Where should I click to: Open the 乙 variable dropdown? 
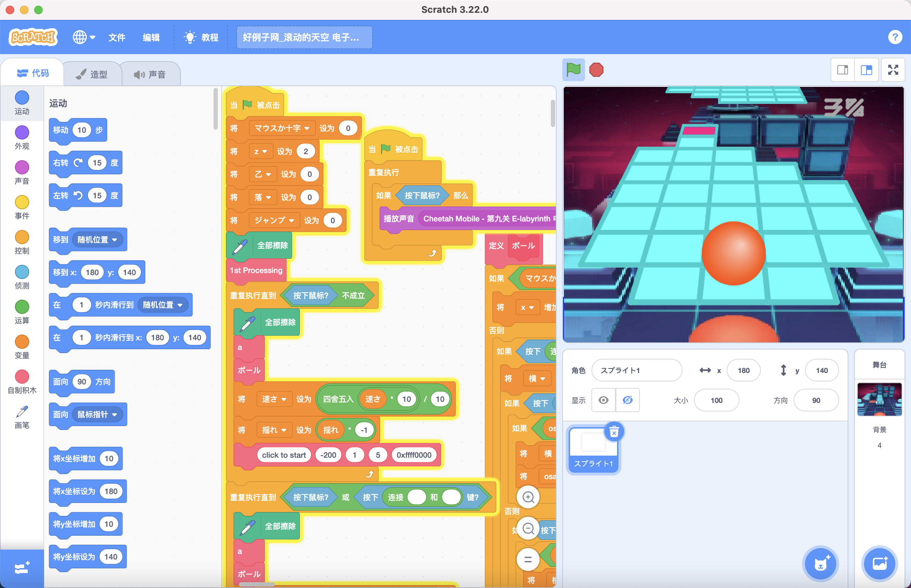(263, 174)
